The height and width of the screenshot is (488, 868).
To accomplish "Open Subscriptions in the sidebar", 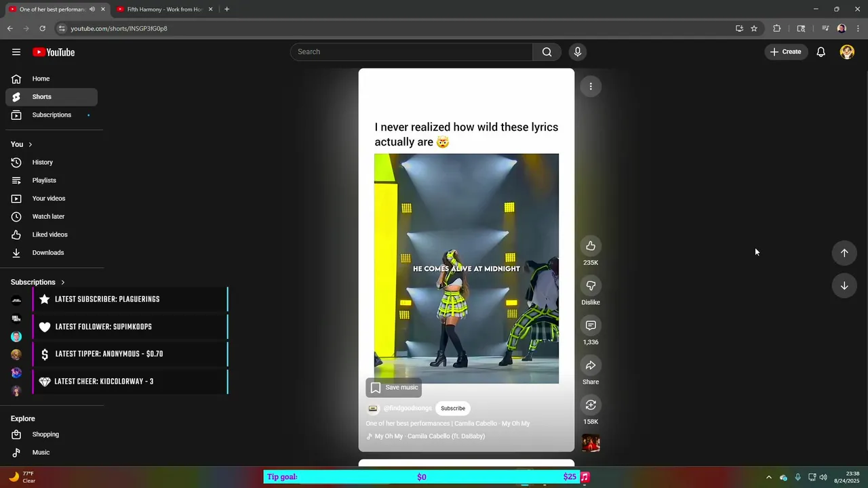I will pos(52,115).
